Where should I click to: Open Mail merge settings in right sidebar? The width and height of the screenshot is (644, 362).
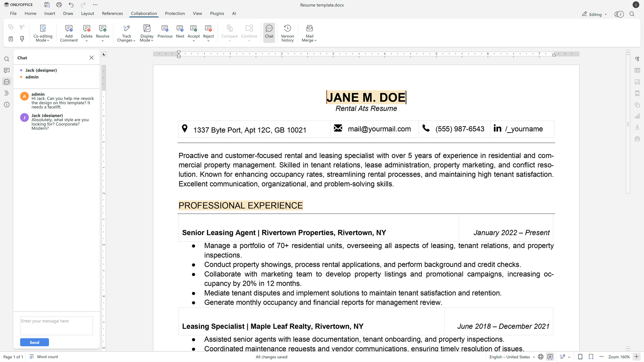coord(637,139)
